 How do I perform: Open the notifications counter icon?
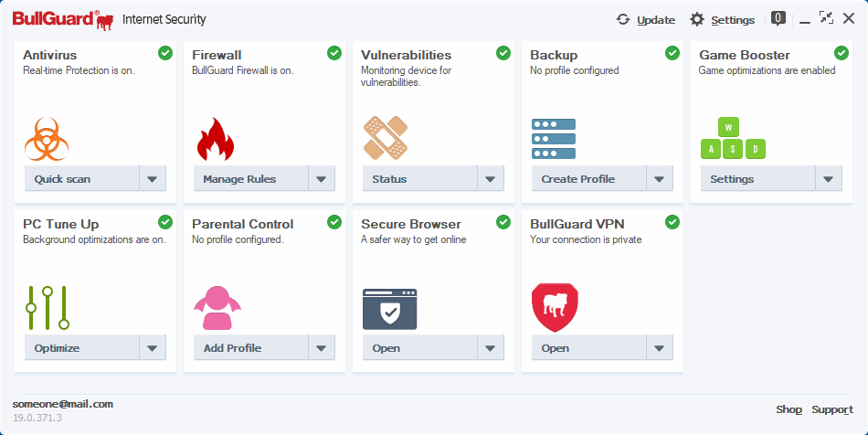pos(778,18)
